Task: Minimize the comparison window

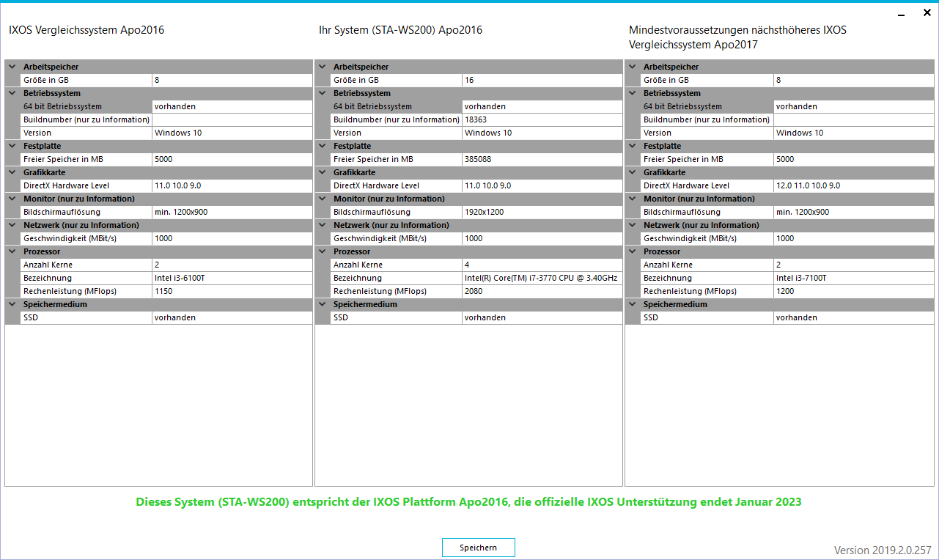Action: point(902,13)
